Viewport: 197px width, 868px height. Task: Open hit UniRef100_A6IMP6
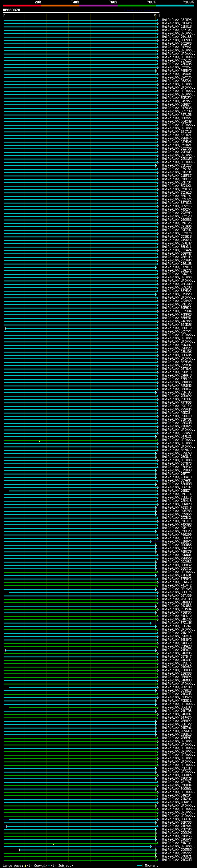click(176, 20)
